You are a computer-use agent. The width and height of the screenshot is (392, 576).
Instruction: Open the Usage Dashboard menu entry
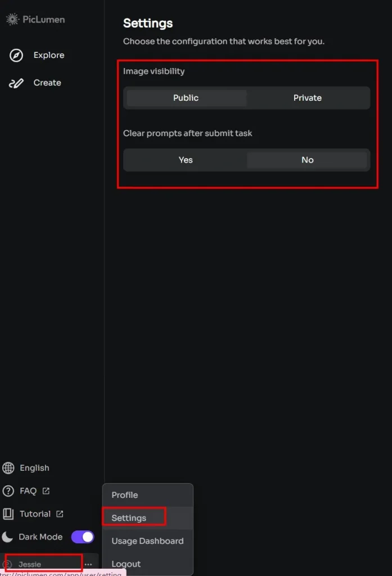(x=147, y=541)
